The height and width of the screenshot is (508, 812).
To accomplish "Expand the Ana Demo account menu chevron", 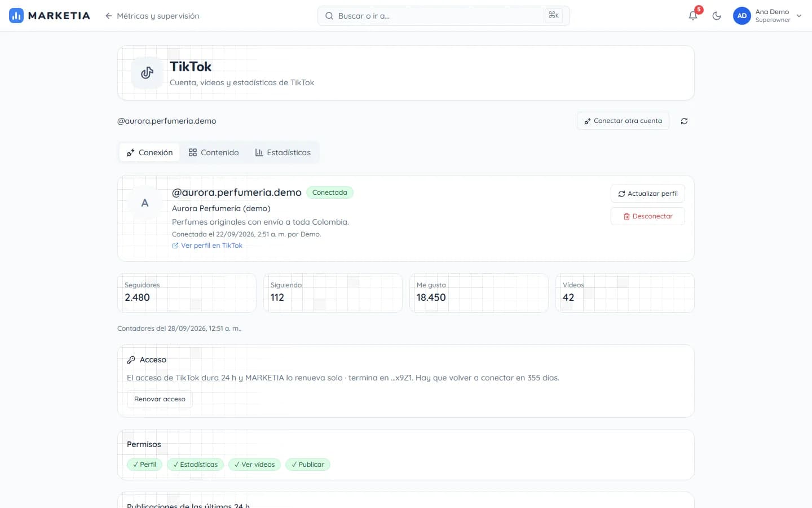I will [799, 16].
